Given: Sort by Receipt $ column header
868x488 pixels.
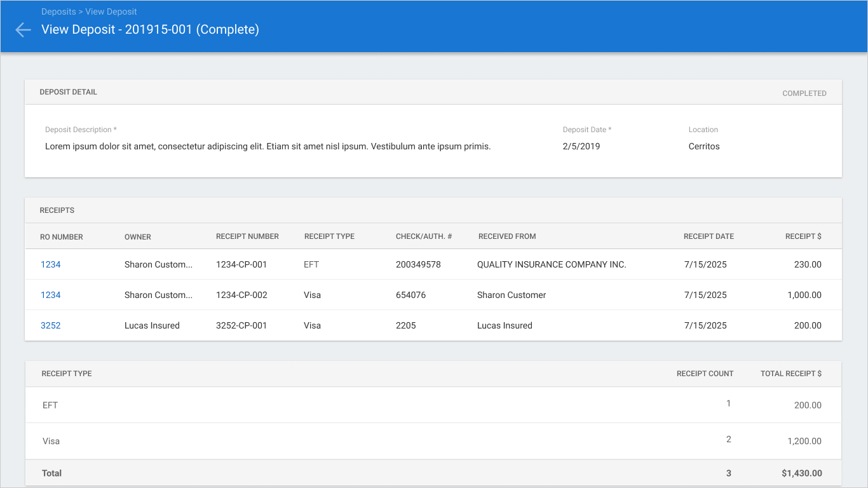Looking at the screenshot, I should coord(803,236).
